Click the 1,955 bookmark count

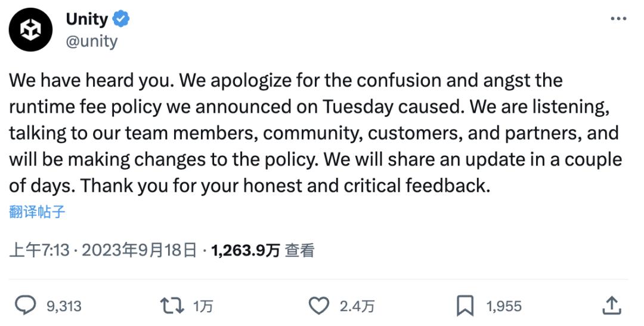click(504, 307)
